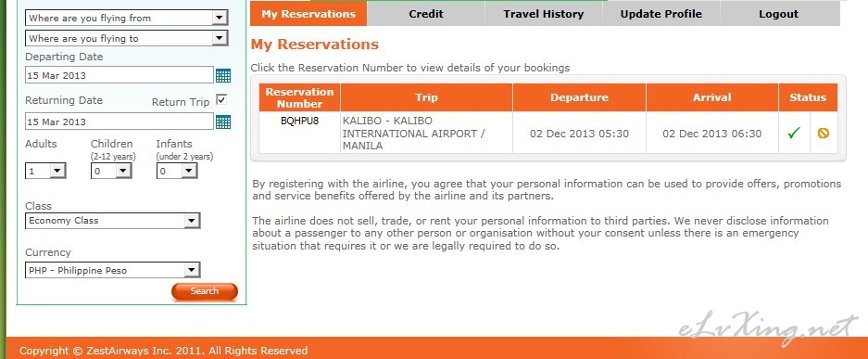Screen dimensions: 868x359
Task: Expand the 'Where are you flying from' dropdown
Action: pyautogui.click(x=126, y=18)
